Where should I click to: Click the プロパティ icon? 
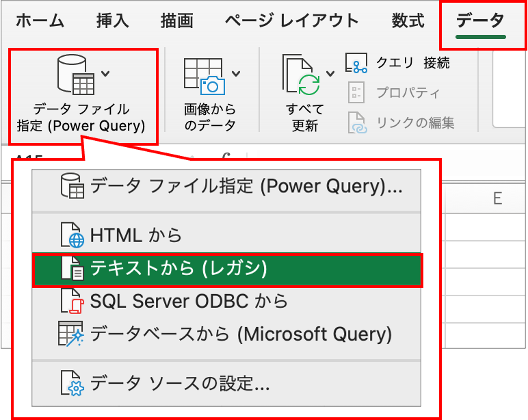point(356,92)
